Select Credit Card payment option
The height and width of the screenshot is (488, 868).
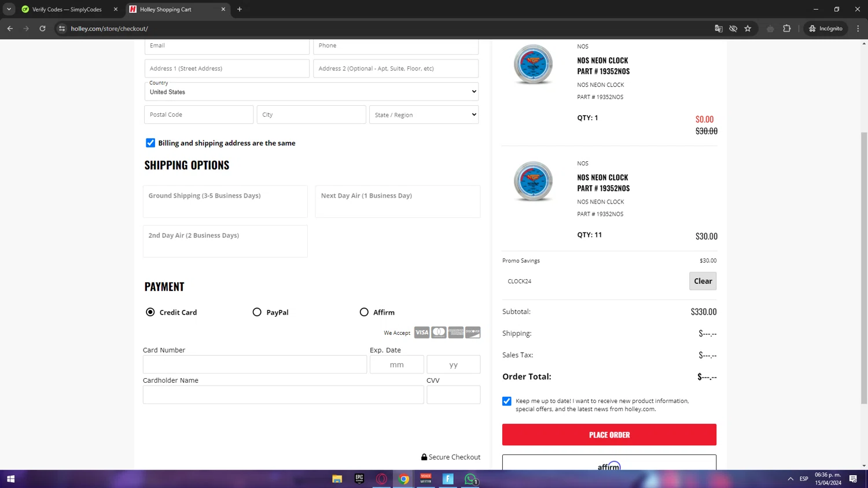pyautogui.click(x=150, y=312)
